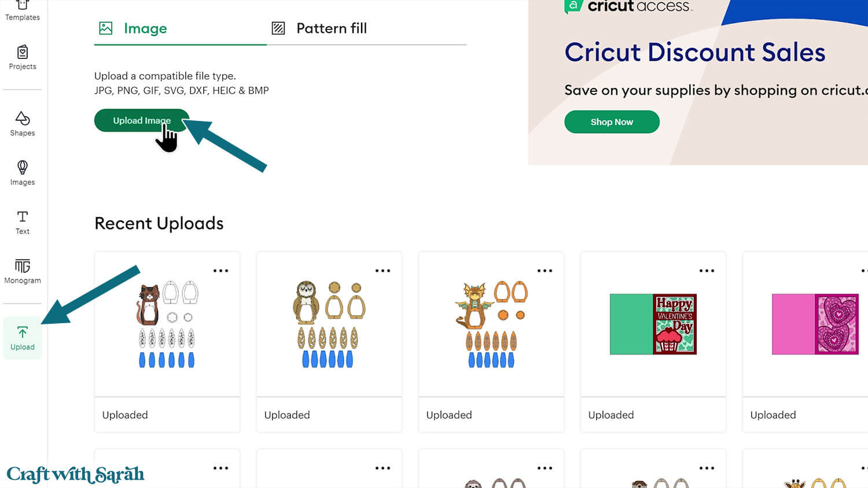Select the dragon craft upload thumbnail
The height and width of the screenshot is (488, 868).
point(491,324)
